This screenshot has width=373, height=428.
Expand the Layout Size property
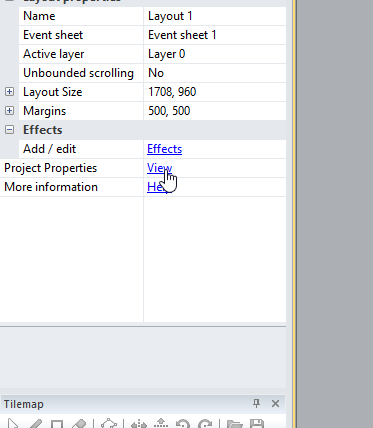point(9,92)
